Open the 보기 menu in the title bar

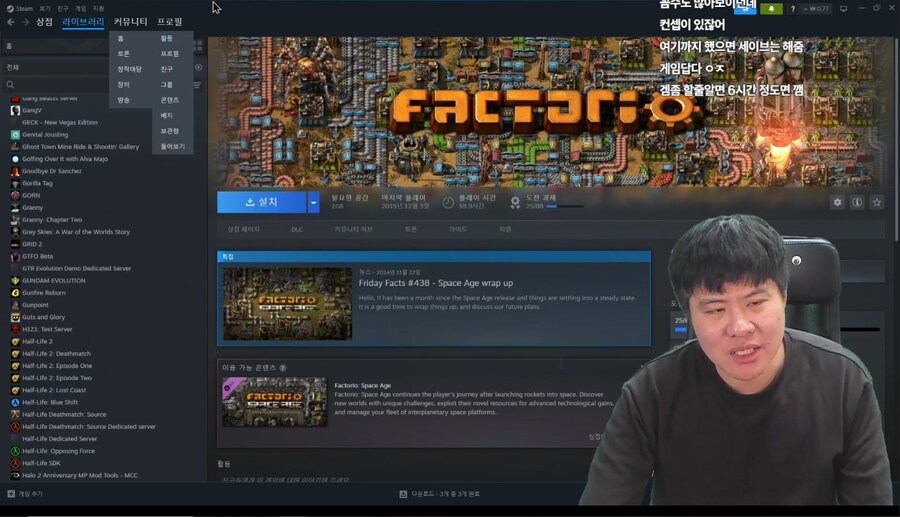pyautogui.click(x=45, y=9)
